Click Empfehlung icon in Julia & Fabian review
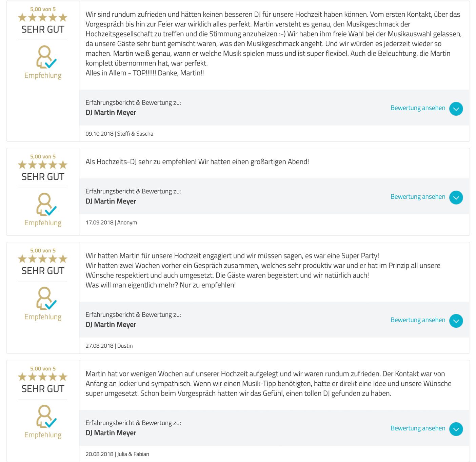The width and height of the screenshot is (476, 462). click(46, 416)
